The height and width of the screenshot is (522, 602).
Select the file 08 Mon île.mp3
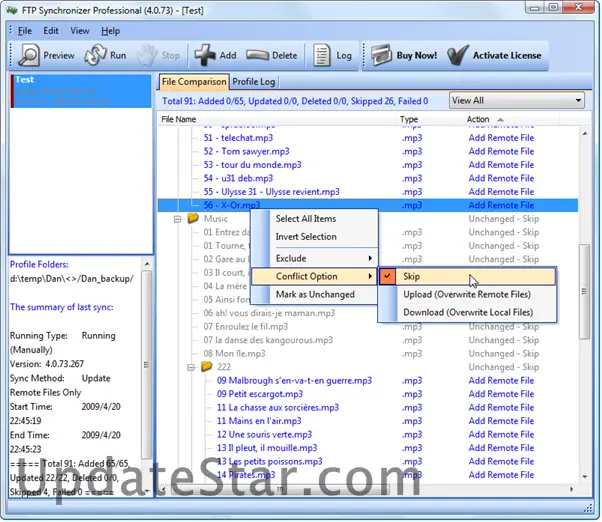[234, 354]
